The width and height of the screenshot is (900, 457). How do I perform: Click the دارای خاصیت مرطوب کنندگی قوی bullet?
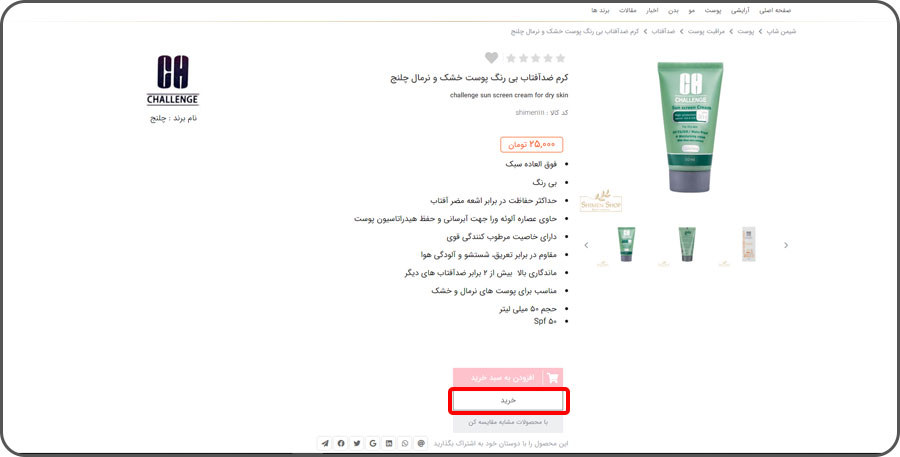point(502,237)
